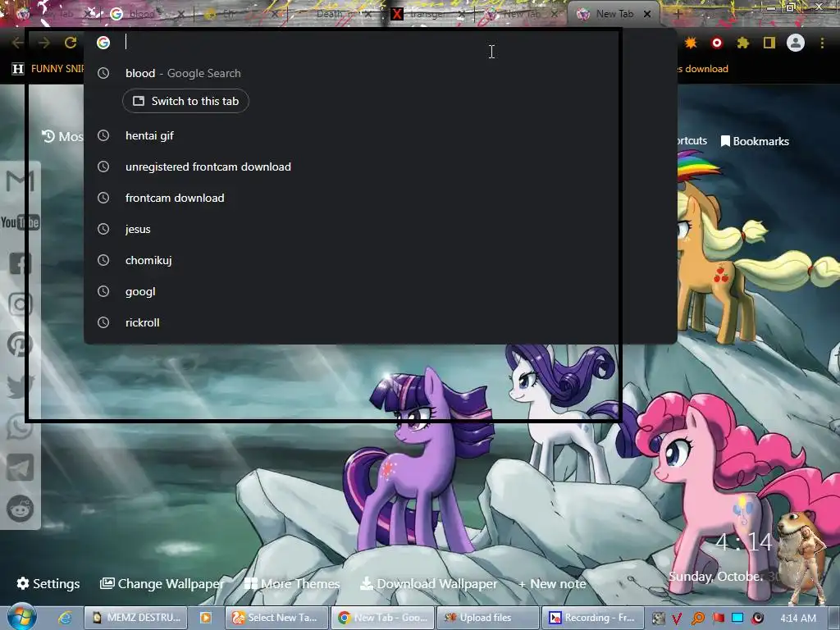Open Twitter from the sidebar
This screenshot has width=840, height=630.
click(21, 386)
